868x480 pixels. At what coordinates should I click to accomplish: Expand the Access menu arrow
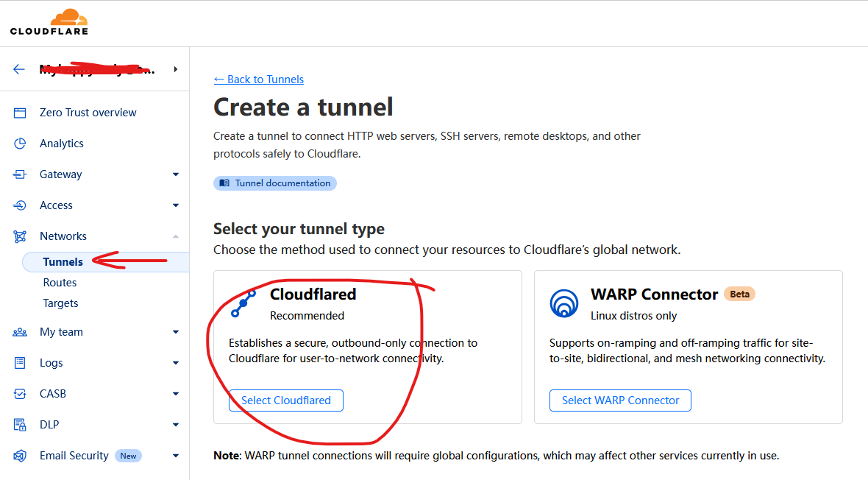(x=176, y=205)
